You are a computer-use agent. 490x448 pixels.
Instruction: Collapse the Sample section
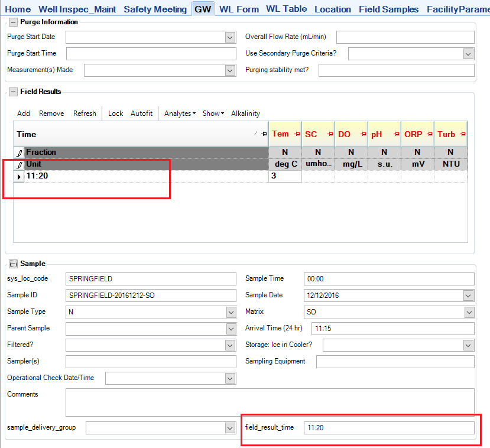pyautogui.click(x=13, y=264)
